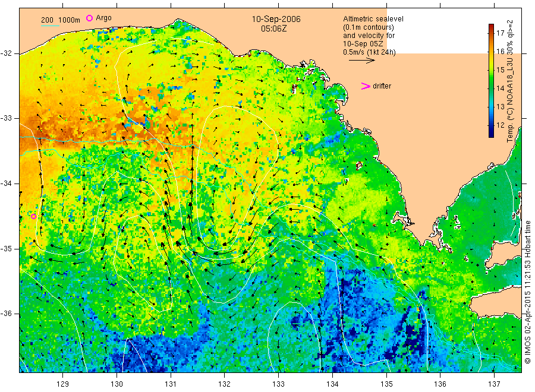Click the 'Altimetric sealevel' text
The image size is (535, 392).
pyautogui.click(x=373, y=19)
